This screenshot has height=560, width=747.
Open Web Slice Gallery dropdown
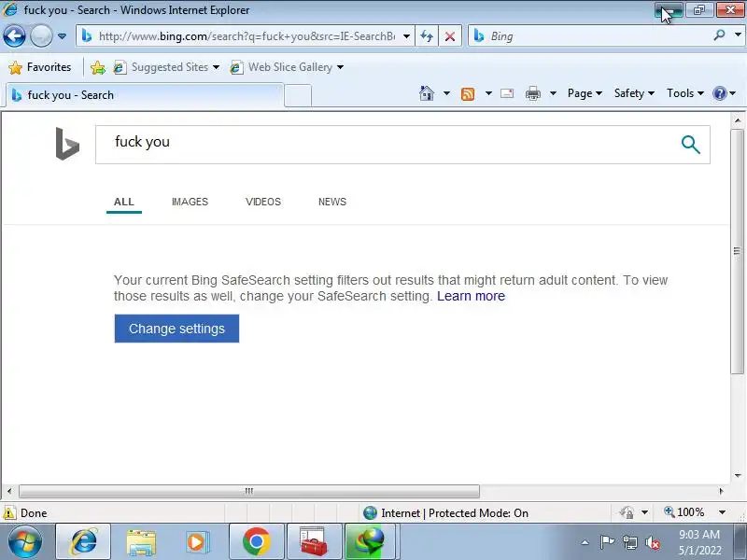click(x=287, y=67)
